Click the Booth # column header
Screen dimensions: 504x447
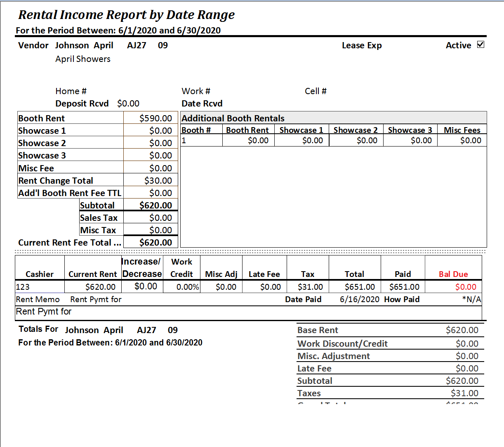pyautogui.click(x=196, y=130)
